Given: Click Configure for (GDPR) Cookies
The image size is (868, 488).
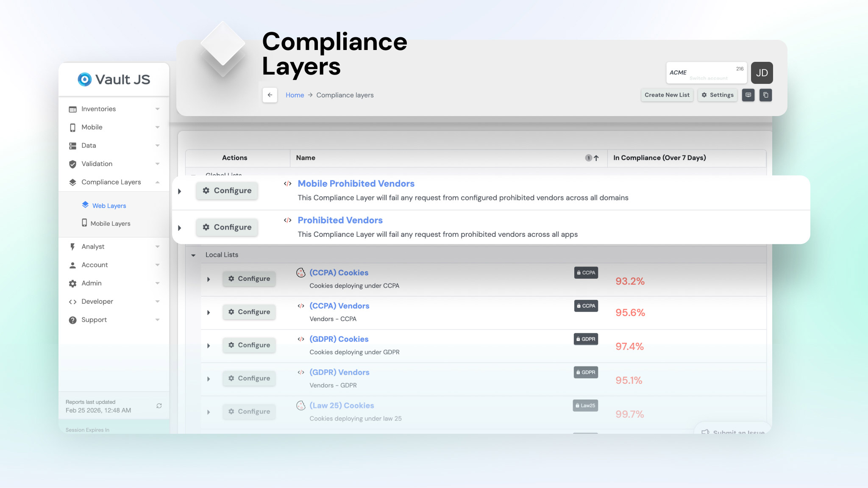Looking at the screenshot, I should pyautogui.click(x=249, y=345).
